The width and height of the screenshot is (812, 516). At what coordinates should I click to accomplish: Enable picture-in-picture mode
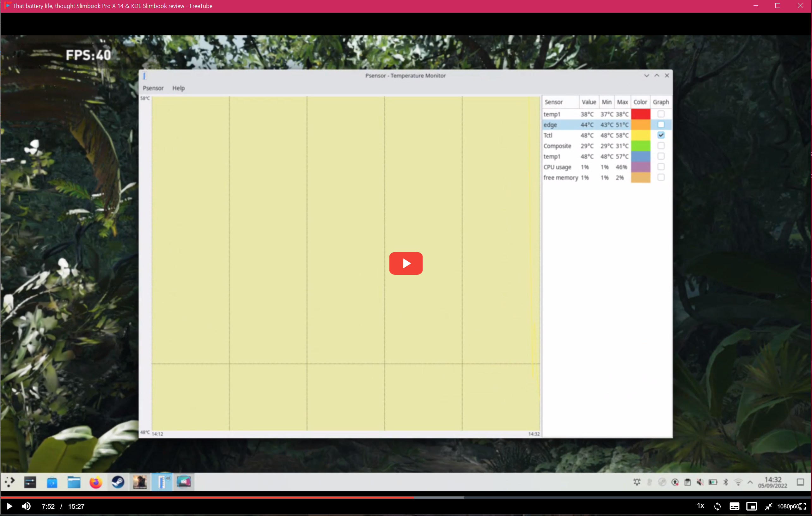pos(752,506)
